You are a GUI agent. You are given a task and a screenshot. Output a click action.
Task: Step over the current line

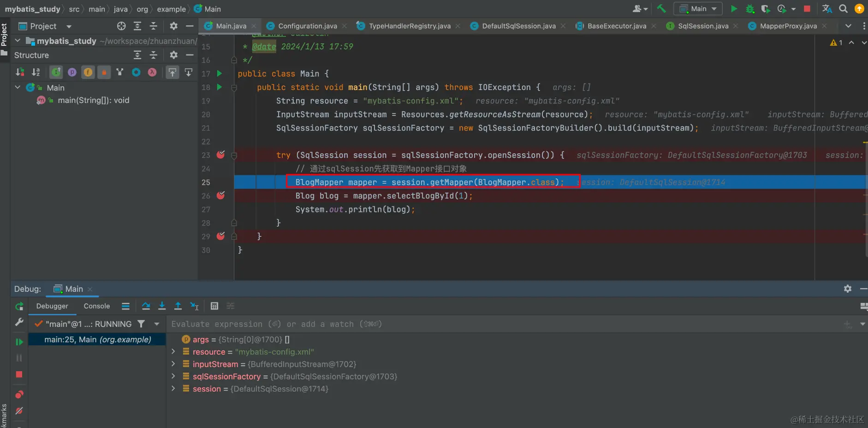point(146,306)
